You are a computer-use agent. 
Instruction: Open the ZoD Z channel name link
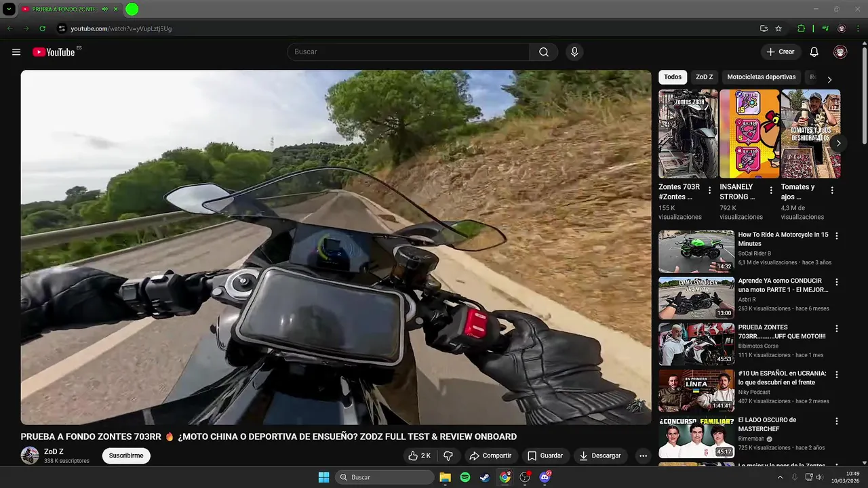[x=54, y=451]
